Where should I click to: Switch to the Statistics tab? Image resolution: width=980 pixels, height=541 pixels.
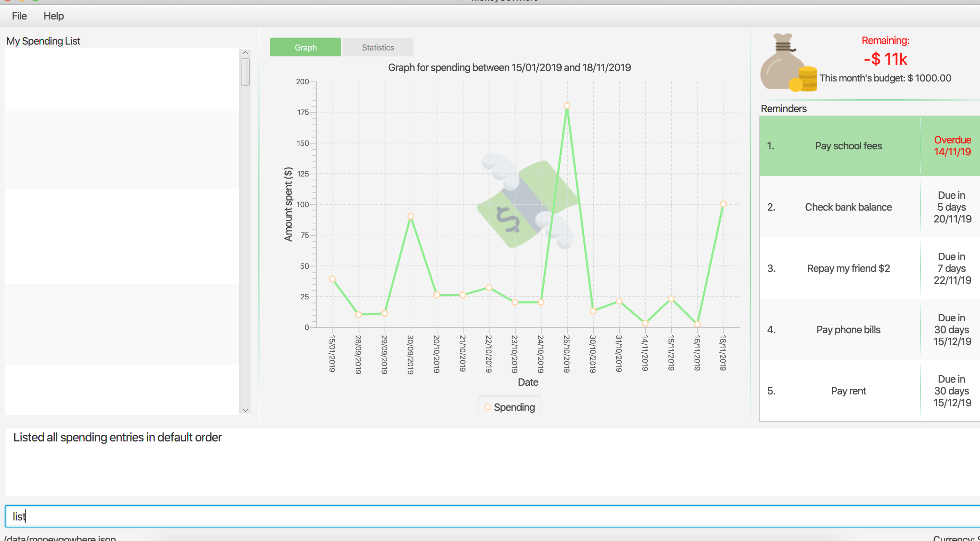(x=378, y=48)
